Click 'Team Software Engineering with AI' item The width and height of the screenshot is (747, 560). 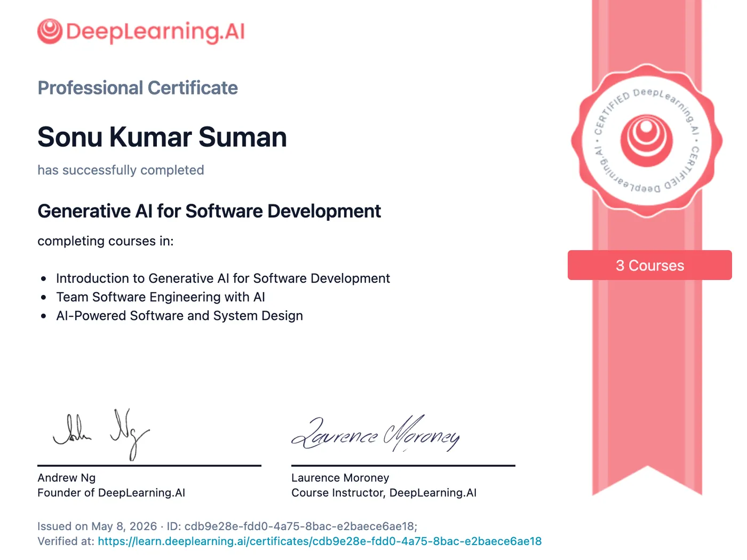point(161,297)
